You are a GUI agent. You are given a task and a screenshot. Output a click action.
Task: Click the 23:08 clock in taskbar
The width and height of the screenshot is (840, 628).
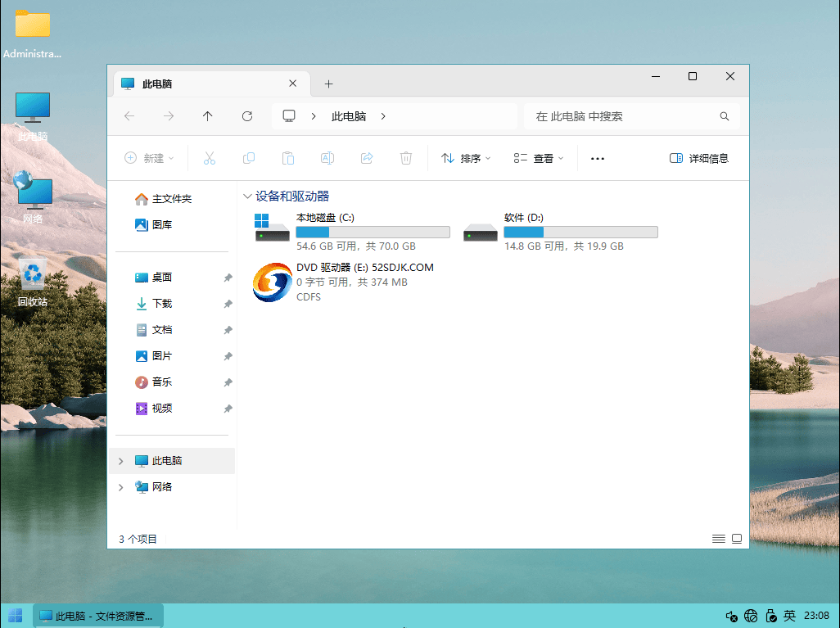pyautogui.click(x=816, y=616)
